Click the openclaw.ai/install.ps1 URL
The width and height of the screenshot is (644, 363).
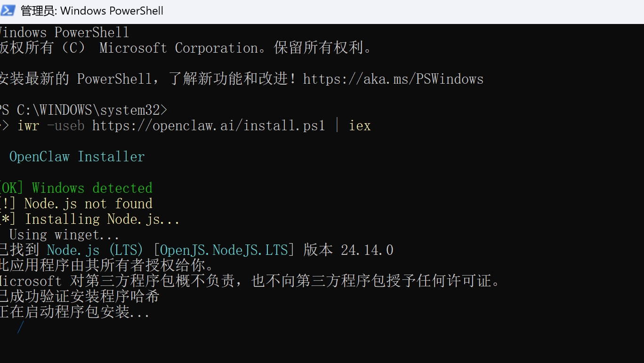click(209, 126)
